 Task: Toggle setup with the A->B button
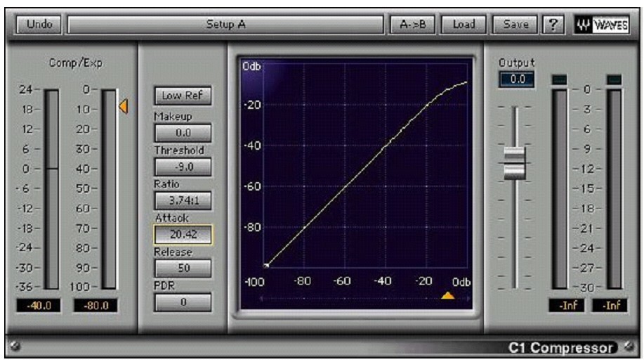pos(413,24)
